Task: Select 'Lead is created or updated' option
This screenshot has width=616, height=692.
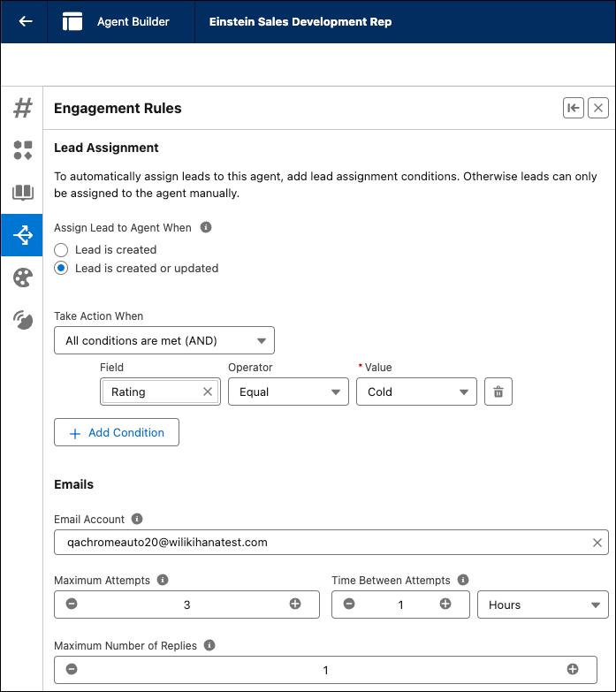Action: coord(61,269)
